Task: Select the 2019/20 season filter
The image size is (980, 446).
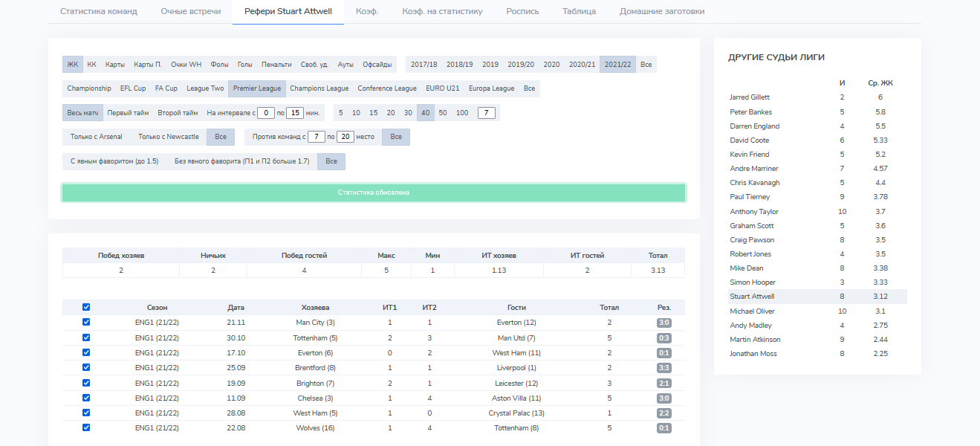Action: tap(520, 65)
